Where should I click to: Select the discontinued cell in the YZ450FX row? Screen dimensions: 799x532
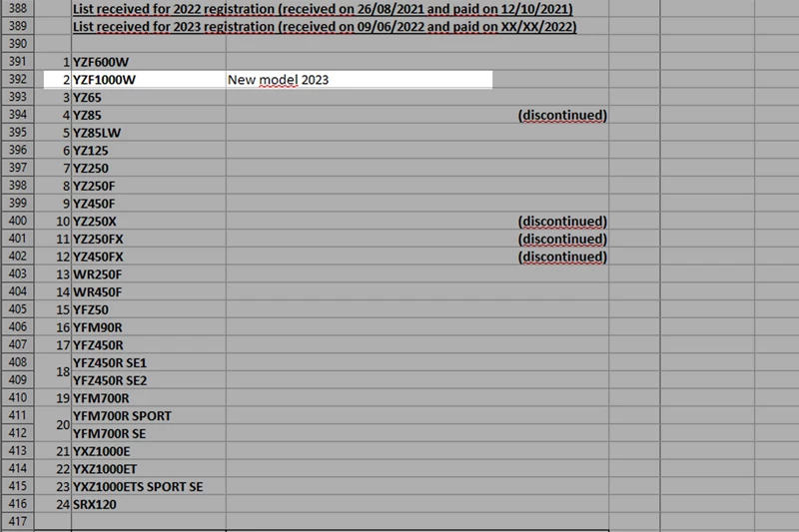pyautogui.click(x=561, y=257)
